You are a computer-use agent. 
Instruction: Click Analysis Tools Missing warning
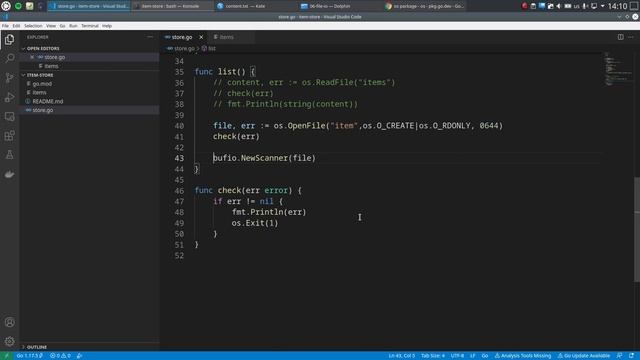[523, 356]
